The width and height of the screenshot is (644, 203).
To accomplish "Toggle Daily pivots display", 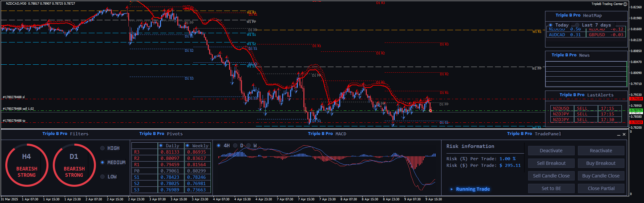I will pos(161,146).
